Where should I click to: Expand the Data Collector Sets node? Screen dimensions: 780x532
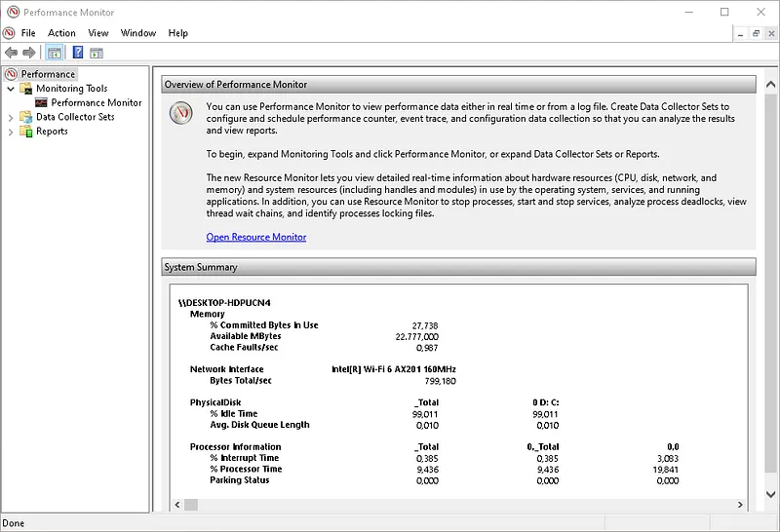[x=11, y=117]
